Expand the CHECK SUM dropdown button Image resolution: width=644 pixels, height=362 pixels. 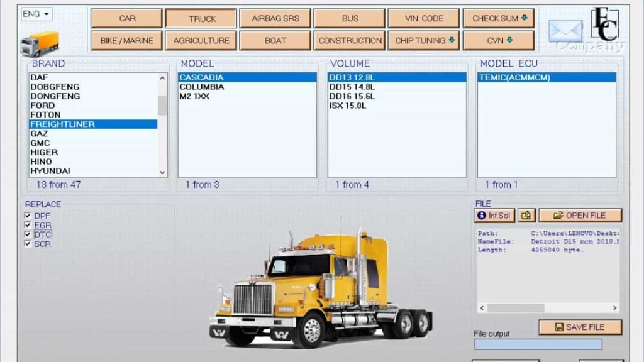tap(499, 18)
